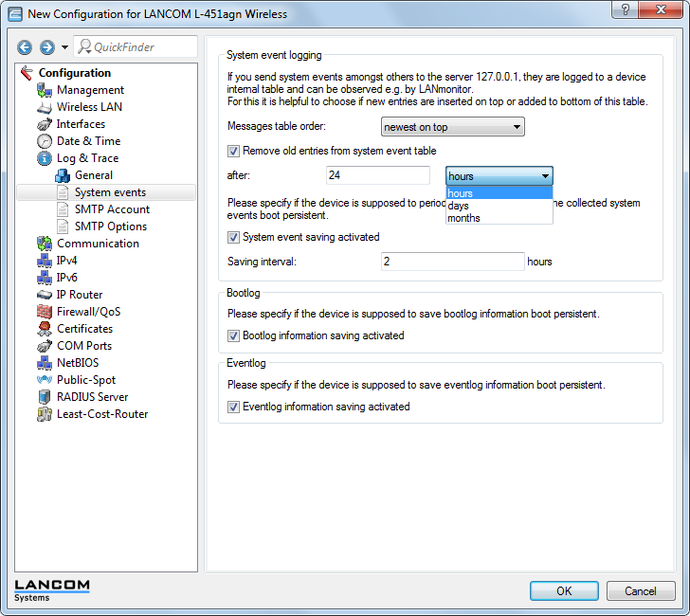Click the Saving interval input field
Screen dimensions: 690x616
[452, 262]
